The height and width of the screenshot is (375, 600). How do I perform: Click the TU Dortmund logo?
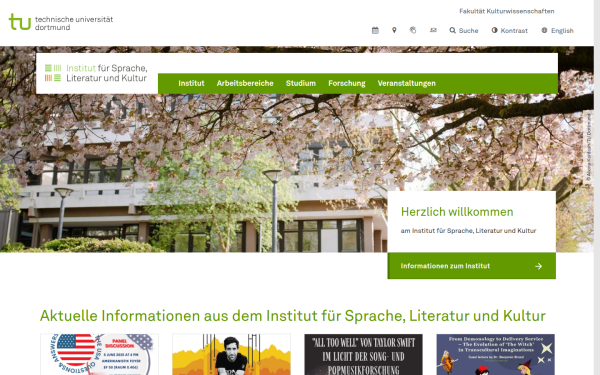click(61, 22)
